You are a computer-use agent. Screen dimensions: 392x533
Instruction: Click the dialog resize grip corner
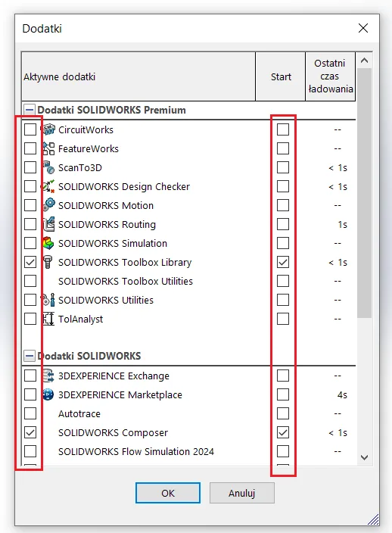coord(374,519)
